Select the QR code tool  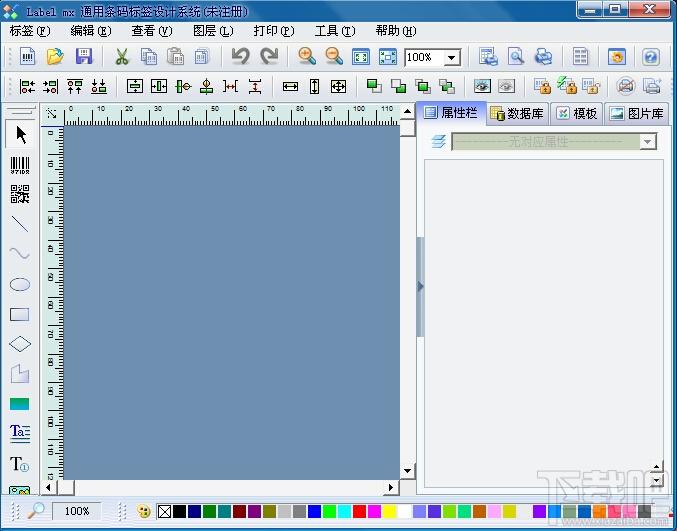pyautogui.click(x=20, y=194)
